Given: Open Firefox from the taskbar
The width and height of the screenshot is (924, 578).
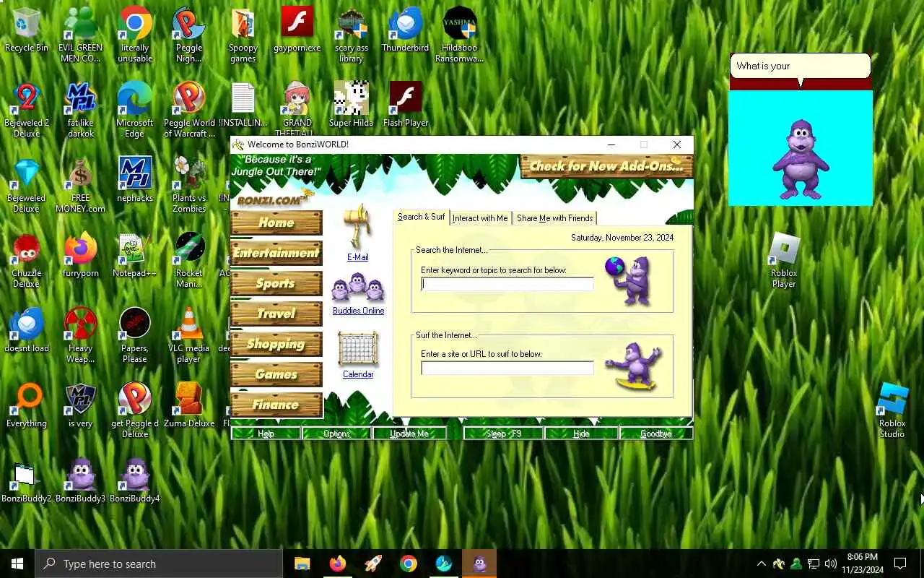Looking at the screenshot, I should click(337, 564).
